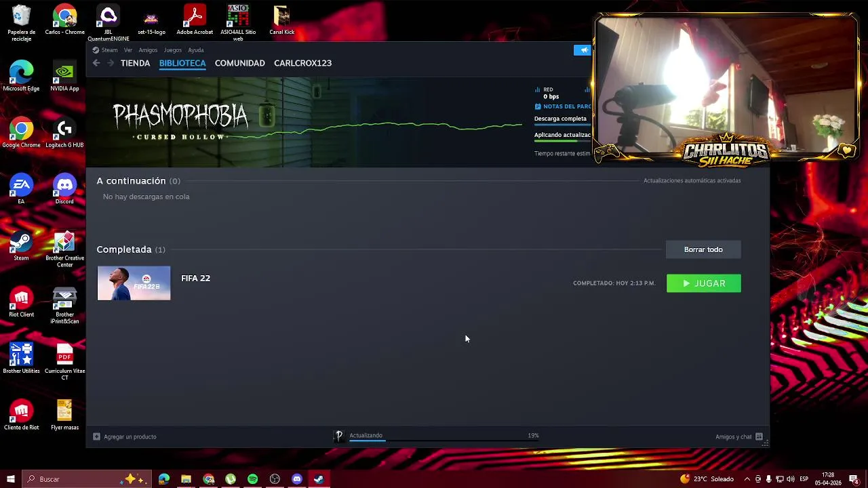Click the Phasmophobia icon in the bottom bar
This screenshot has height=488, width=868.
[339, 436]
